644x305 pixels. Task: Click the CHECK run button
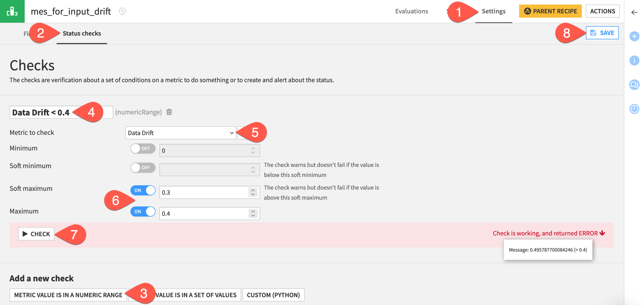pyautogui.click(x=37, y=233)
